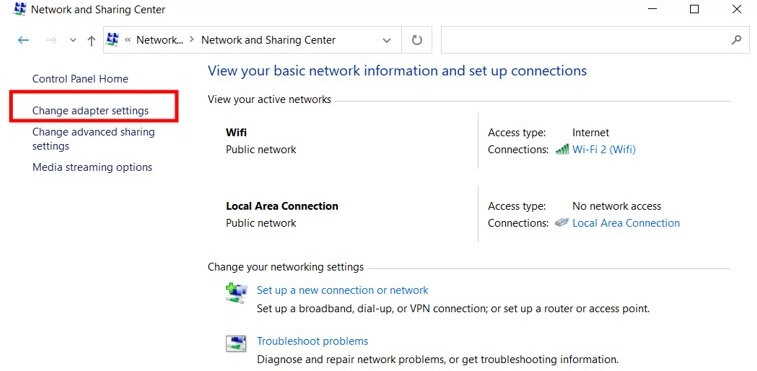Screen dimensions: 757x371
Task: Focus the Control Panel search box
Action: [x=595, y=40]
